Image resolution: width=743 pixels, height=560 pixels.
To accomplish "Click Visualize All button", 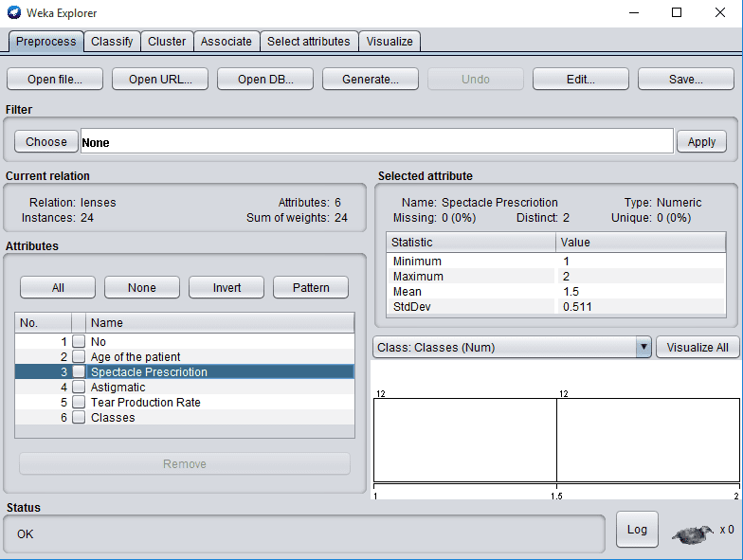I will coord(698,347).
